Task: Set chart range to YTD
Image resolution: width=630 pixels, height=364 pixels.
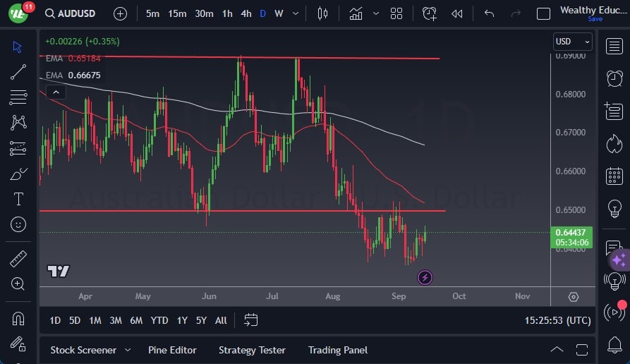Action: click(159, 320)
